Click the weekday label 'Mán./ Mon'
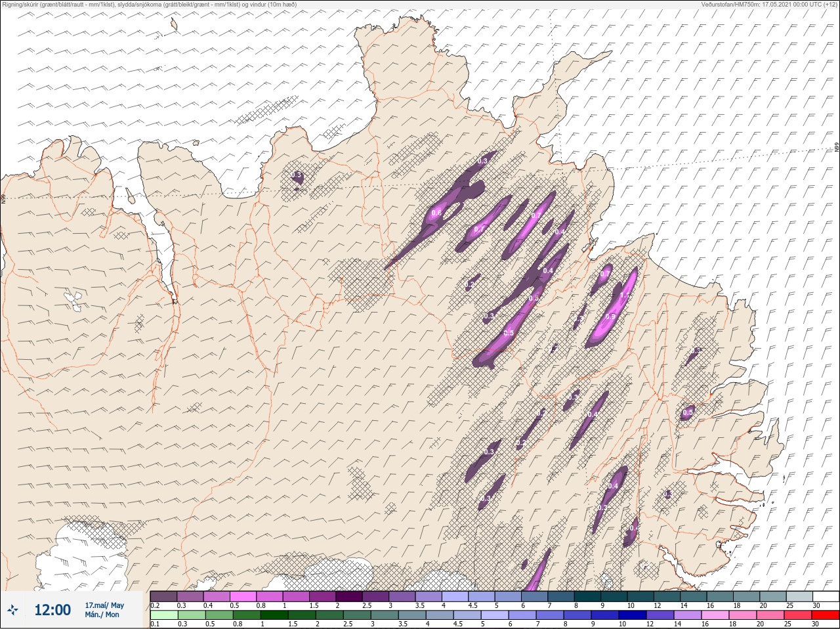Screen dimensions: 840x629 click(x=102, y=615)
